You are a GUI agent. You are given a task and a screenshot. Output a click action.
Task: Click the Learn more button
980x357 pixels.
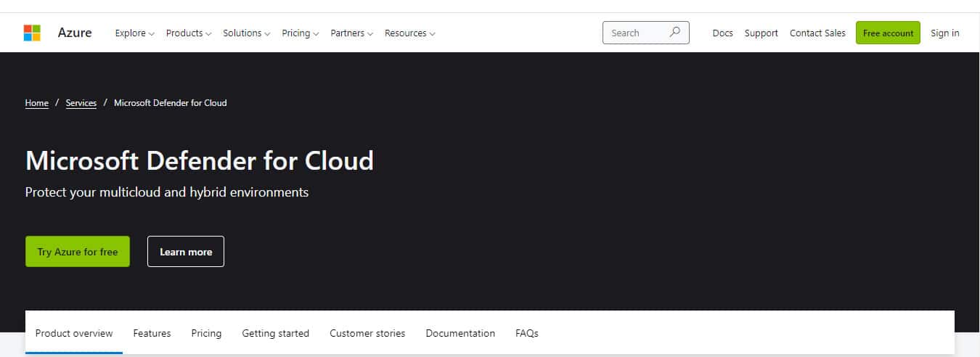click(186, 251)
